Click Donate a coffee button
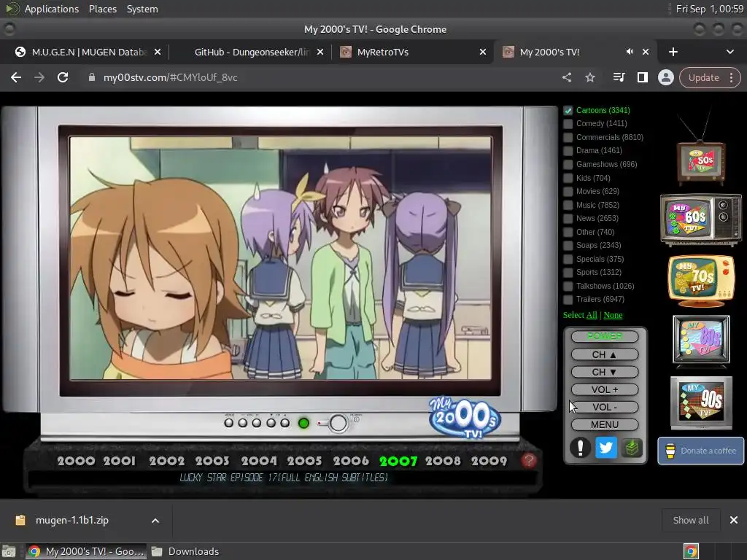Viewport: 747px width, 560px height. (701, 451)
